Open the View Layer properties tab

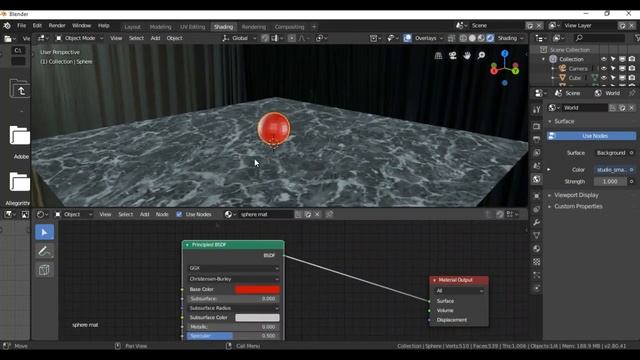(537, 153)
